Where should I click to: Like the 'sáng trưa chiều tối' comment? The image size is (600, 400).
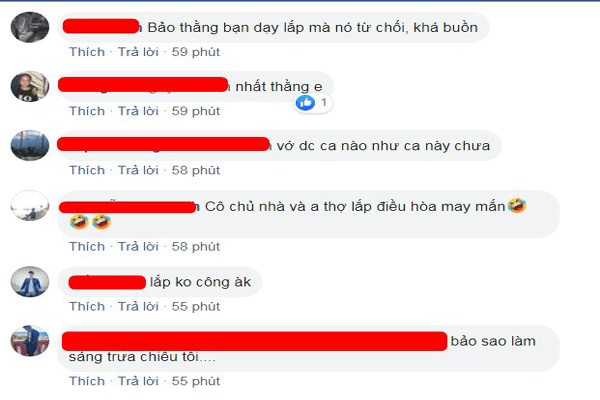tap(87, 381)
